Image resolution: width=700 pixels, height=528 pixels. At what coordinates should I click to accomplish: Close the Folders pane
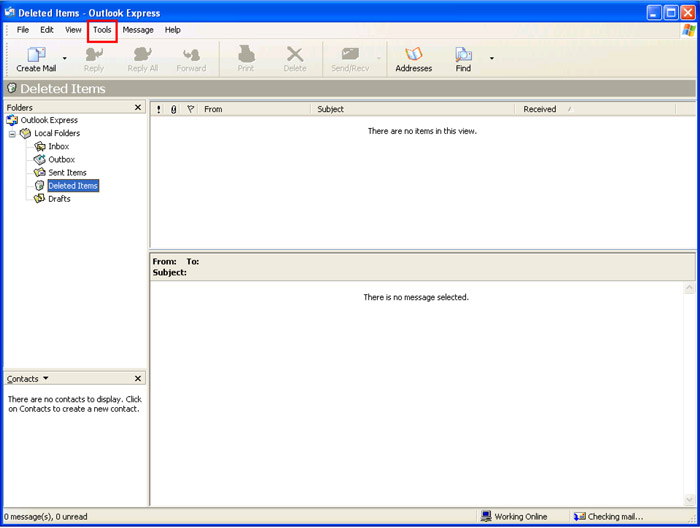point(138,107)
